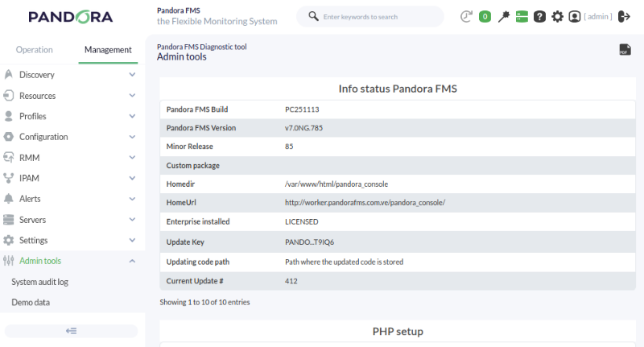Collapse the Admin tools chevron
This screenshot has width=644, height=347.
point(132,261)
